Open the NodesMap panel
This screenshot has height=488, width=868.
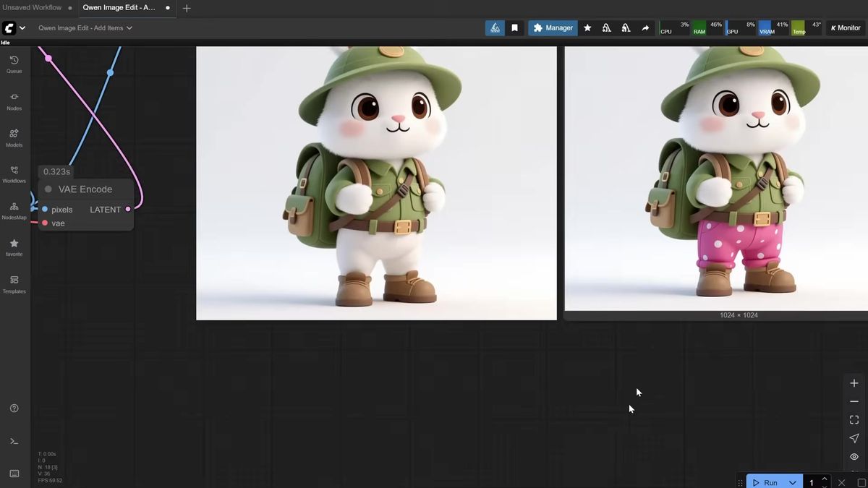[14, 211]
